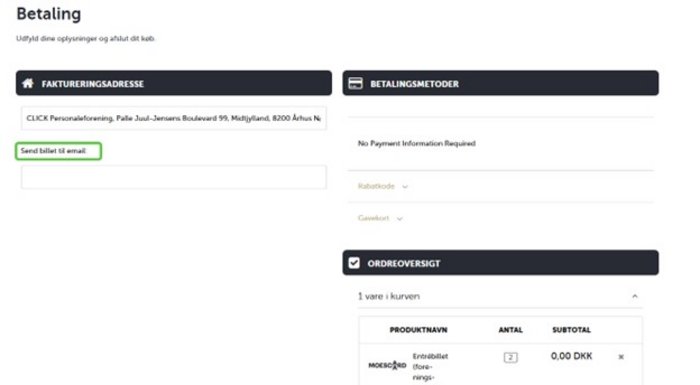Open the billing address dropdown
The width and height of the screenshot is (700, 385).
coord(174,118)
